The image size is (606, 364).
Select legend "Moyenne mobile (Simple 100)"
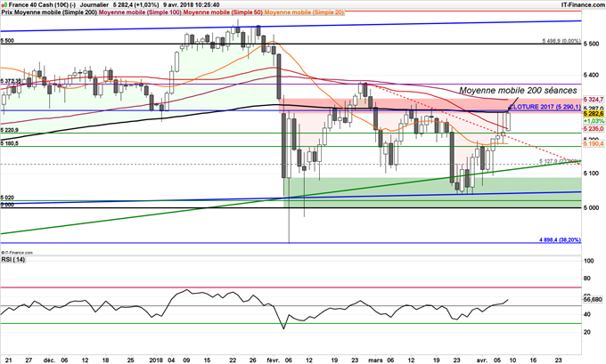140,12
